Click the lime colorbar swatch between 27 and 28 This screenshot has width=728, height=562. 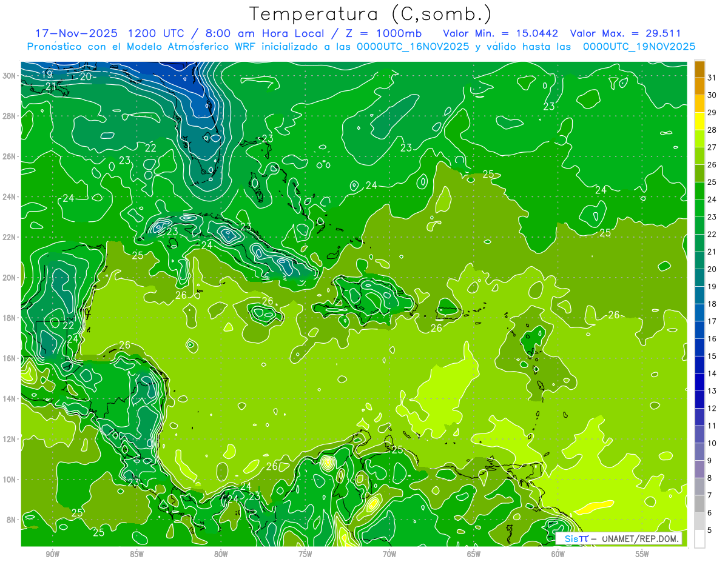(x=699, y=139)
